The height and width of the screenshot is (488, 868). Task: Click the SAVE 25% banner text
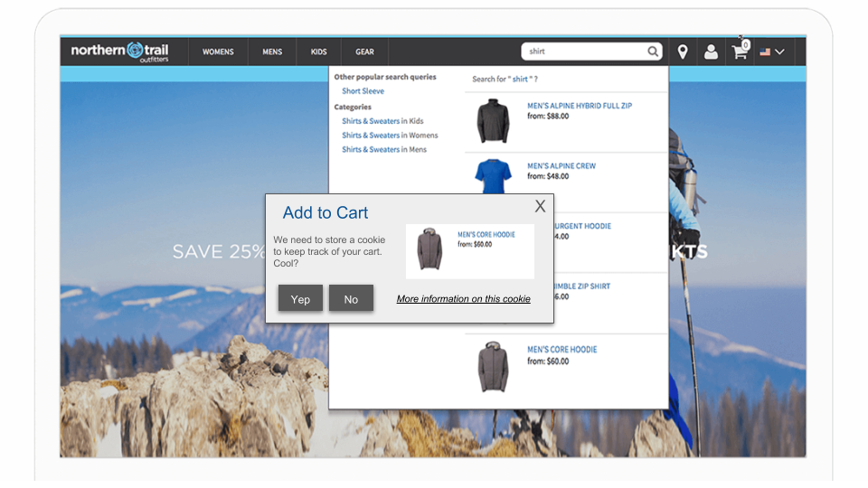(219, 252)
